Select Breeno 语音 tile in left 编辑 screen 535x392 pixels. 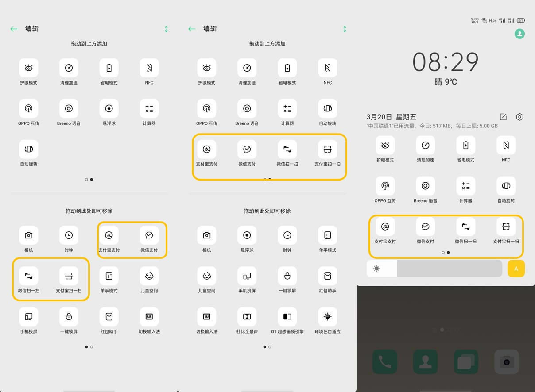tap(69, 108)
